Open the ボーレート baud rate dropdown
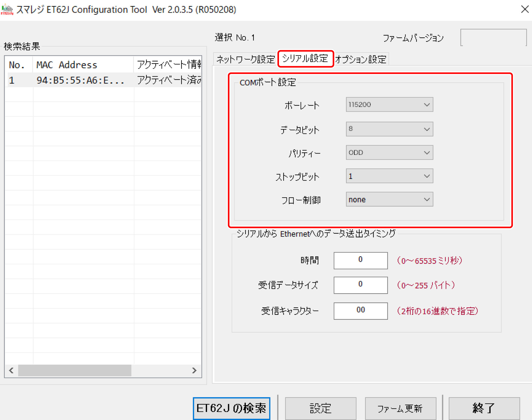532x420 pixels. pos(389,105)
